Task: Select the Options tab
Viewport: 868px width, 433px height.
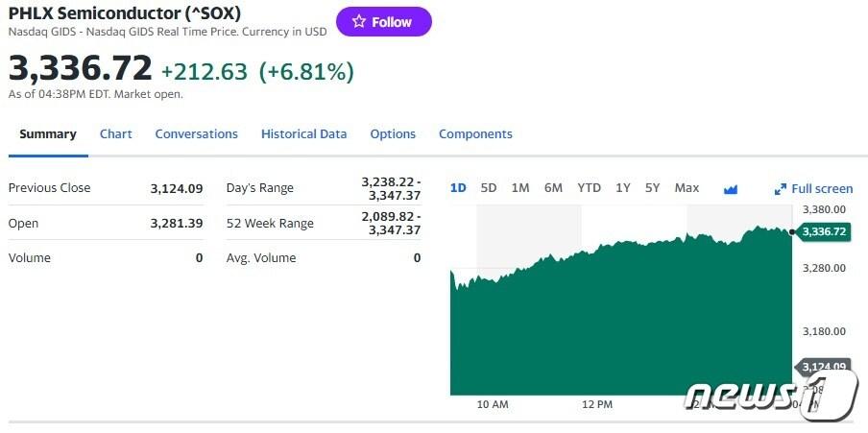Action: coord(393,134)
